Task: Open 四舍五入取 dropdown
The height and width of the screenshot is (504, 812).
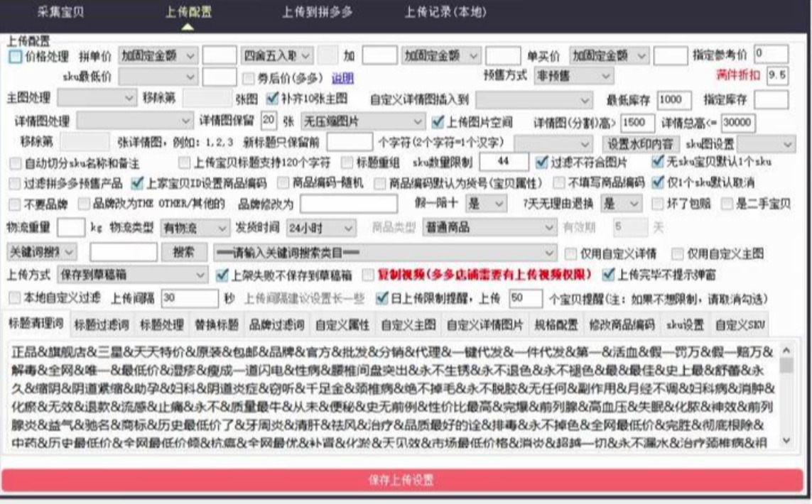Action: click(277, 55)
